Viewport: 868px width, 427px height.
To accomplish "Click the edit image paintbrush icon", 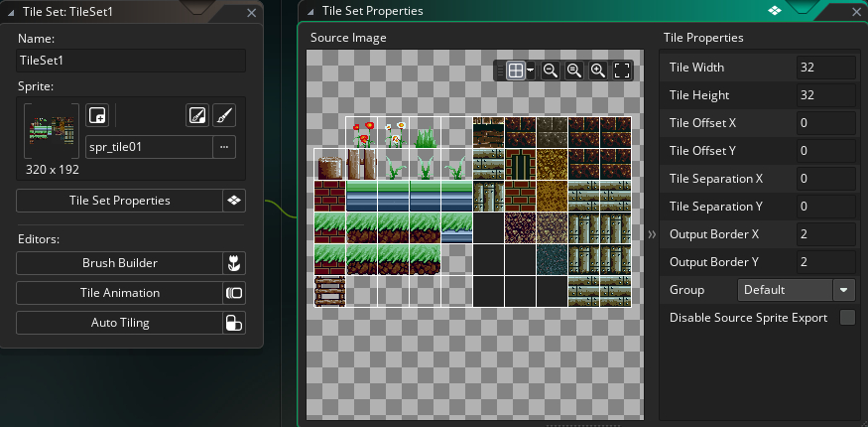I will 224,115.
